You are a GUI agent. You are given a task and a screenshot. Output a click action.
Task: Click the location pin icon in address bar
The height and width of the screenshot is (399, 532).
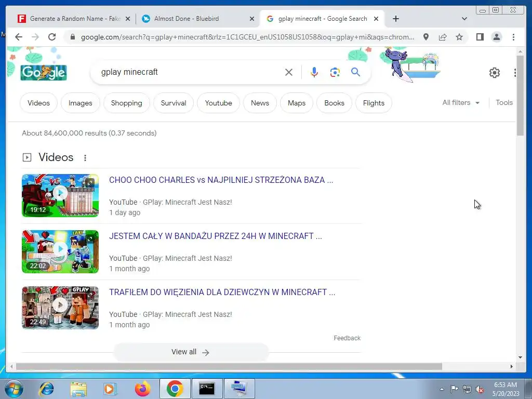click(426, 37)
